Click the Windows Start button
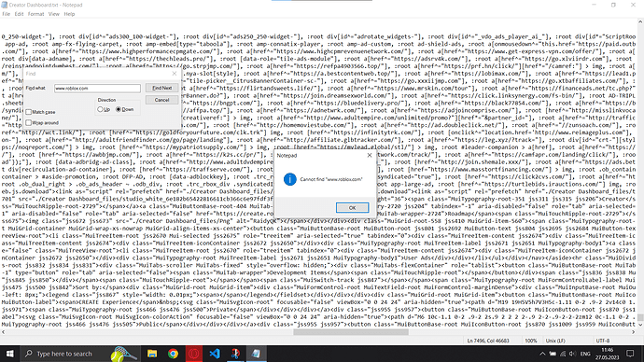The height and width of the screenshot is (362, 644). click(9, 354)
